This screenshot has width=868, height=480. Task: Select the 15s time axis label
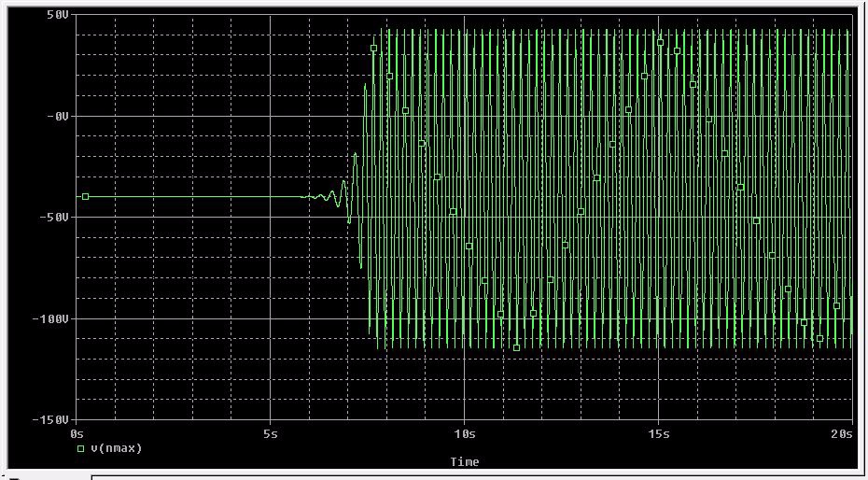[658, 434]
